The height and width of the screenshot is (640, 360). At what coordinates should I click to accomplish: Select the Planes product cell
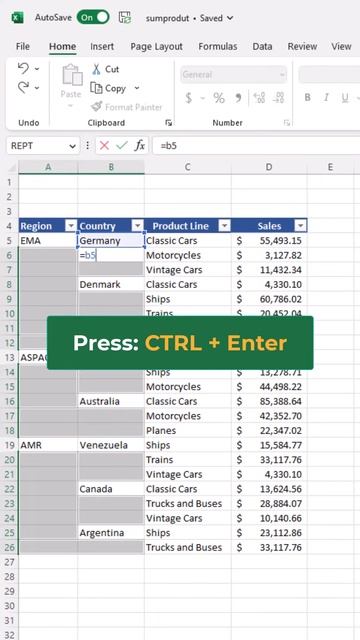[x=187, y=431]
